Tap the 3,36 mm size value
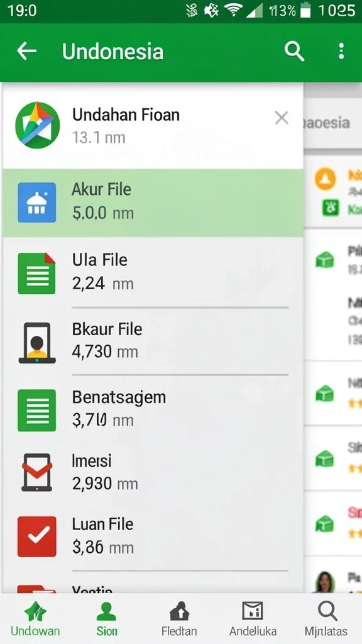362x644 pixels. point(102,548)
